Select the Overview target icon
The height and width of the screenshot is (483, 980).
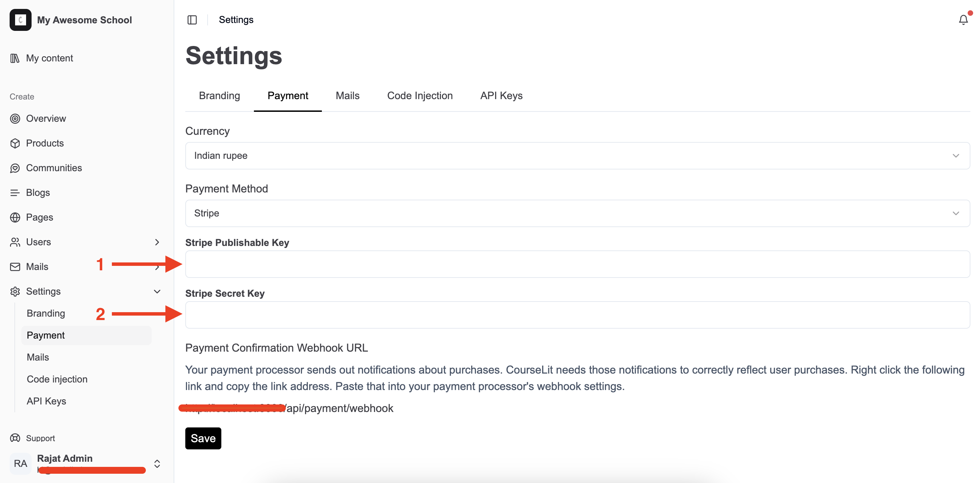tap(15, 118)
